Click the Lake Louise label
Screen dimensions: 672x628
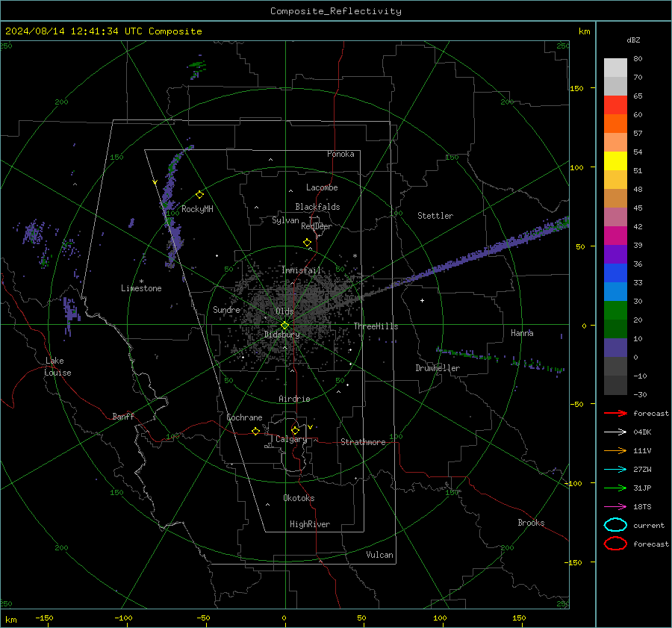(57, 367)
